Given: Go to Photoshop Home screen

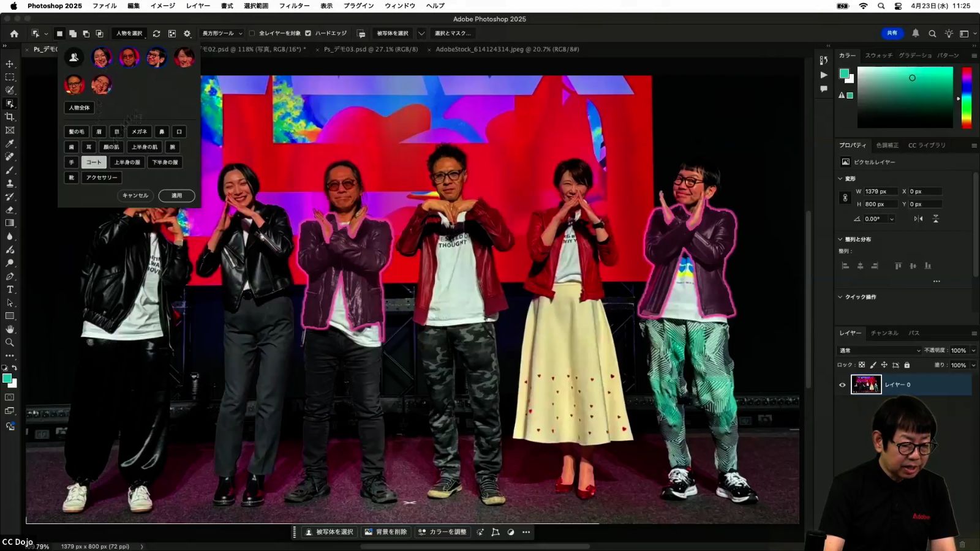Looking at the screenshot, I should click(x=14, y=34).
